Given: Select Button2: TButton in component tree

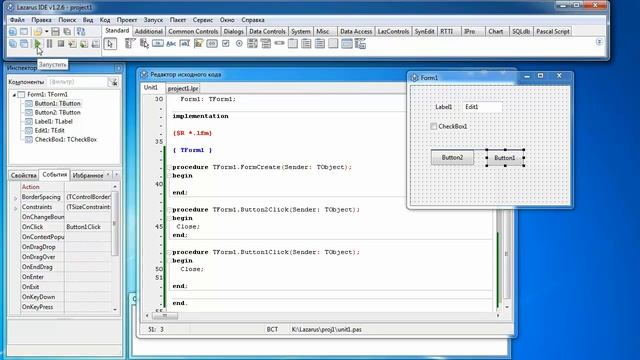Looking at the screenshot, I should (x=57, y=113).
